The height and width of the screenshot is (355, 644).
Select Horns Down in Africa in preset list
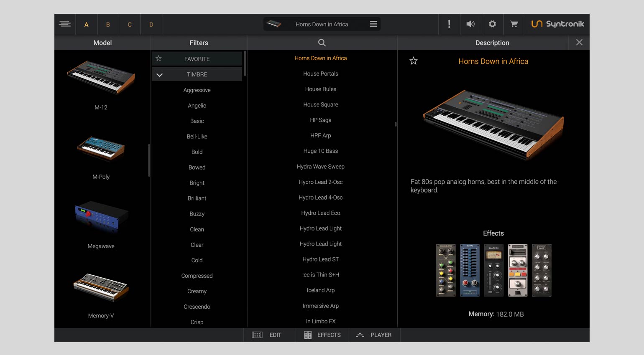(x=321, y=58)
